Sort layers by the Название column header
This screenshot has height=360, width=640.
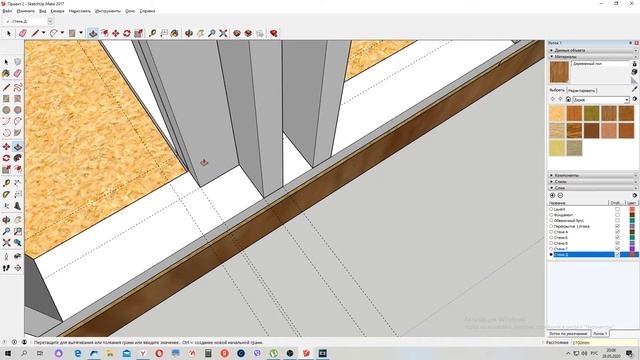coord(578,203)
